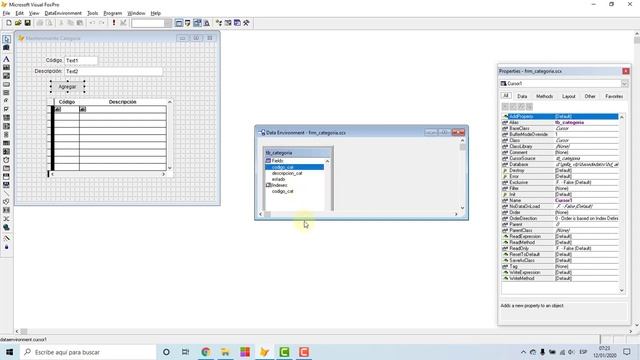640x360 pixels.
Task: Select the Exclusive property row
Action: [560, 182]
